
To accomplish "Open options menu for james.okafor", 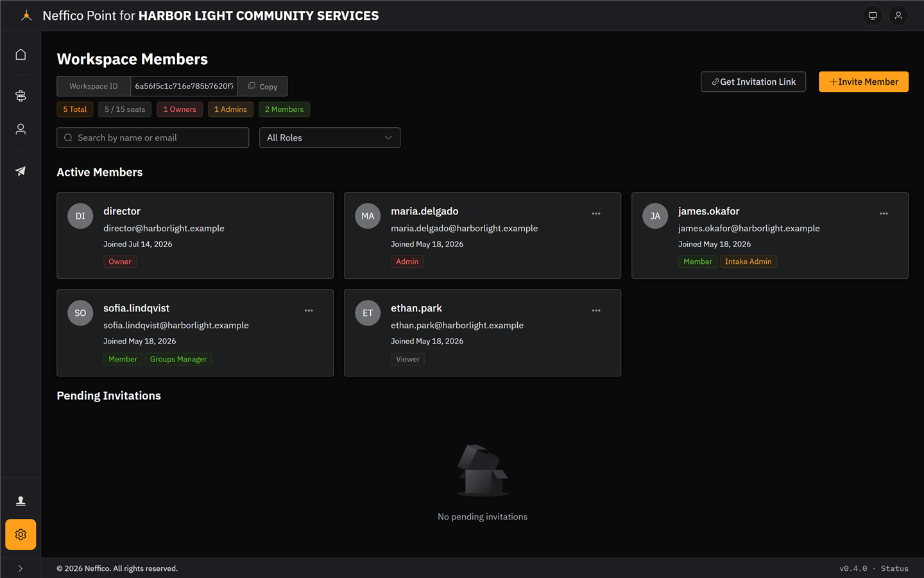I will click(x=884, y=213).
